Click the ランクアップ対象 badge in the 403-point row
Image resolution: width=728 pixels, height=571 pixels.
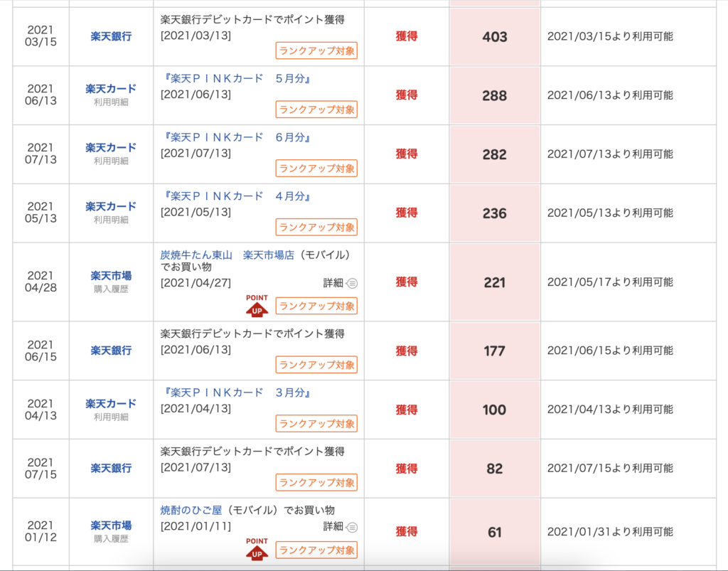(316, 50)
